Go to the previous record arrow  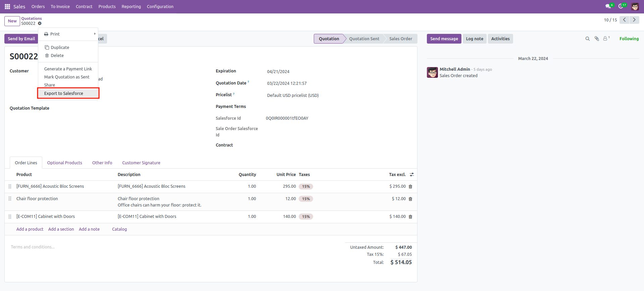pyautogui.click(x=625, y=20)
